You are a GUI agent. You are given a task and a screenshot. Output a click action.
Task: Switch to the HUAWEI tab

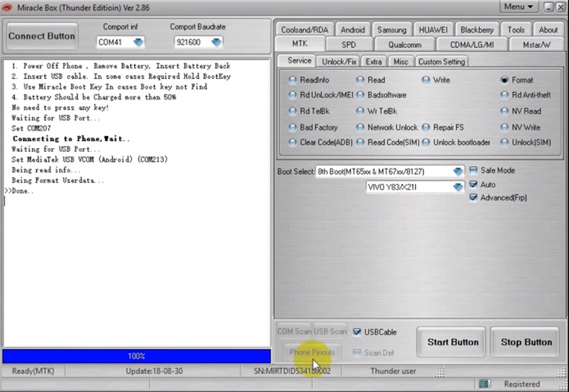(x=433, y=30)
